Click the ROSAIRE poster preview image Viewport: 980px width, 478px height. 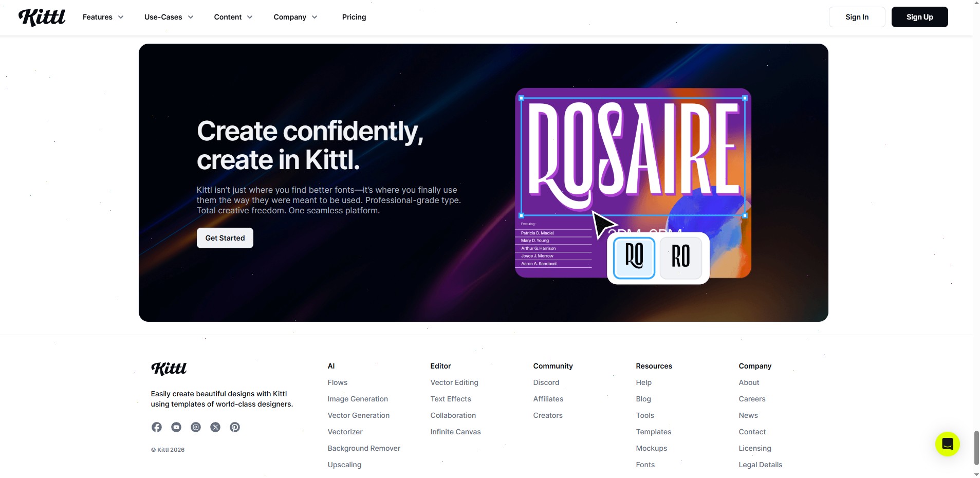coord(633,183)
